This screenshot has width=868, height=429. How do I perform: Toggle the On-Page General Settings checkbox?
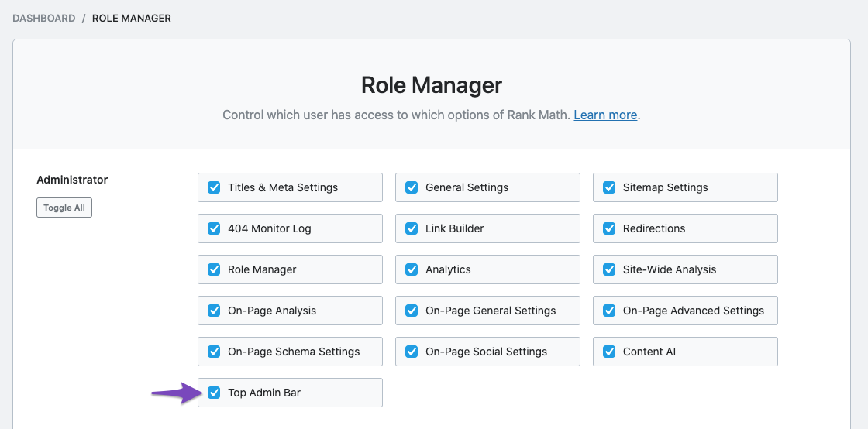[x=412, y=311]
